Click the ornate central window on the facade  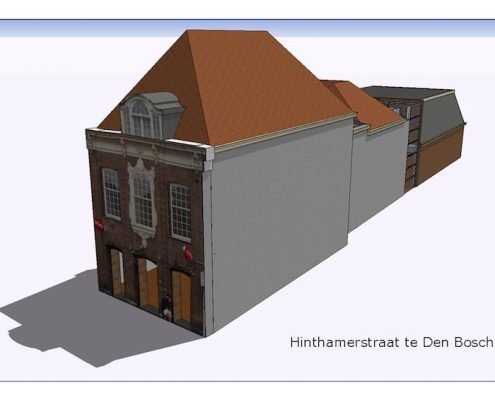click(142, 201)
